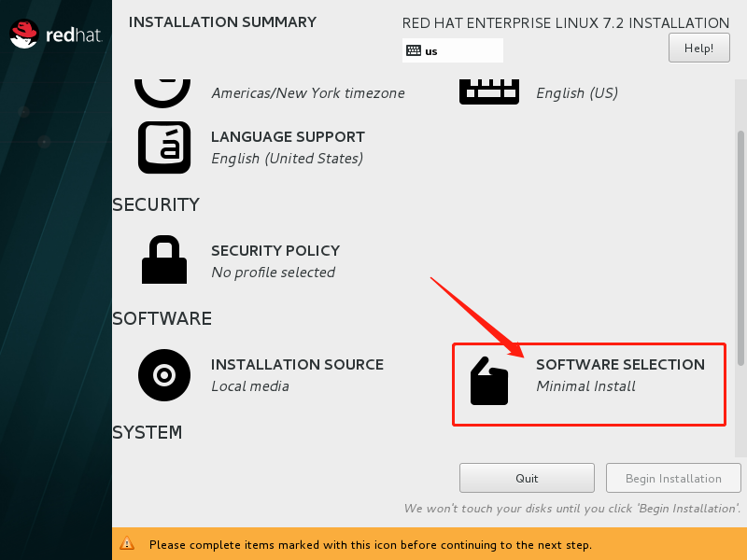
Task: Click the warning triangle icon in orange bar
Action: 127,543
